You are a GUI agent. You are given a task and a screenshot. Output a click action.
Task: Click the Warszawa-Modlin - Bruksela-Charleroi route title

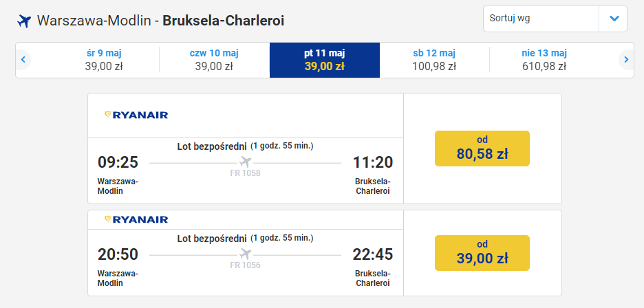pyautogui.click(x=160, y=21)
